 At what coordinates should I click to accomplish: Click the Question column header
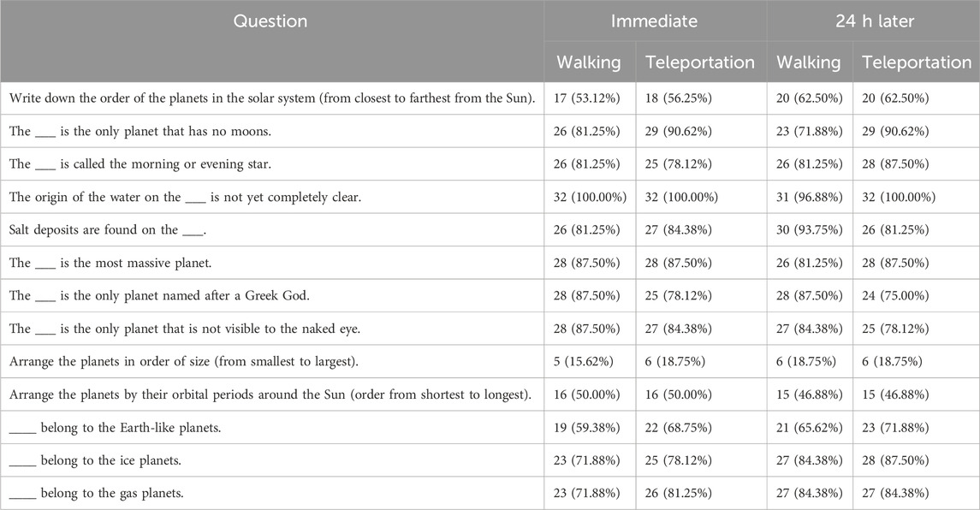(270, 21)
